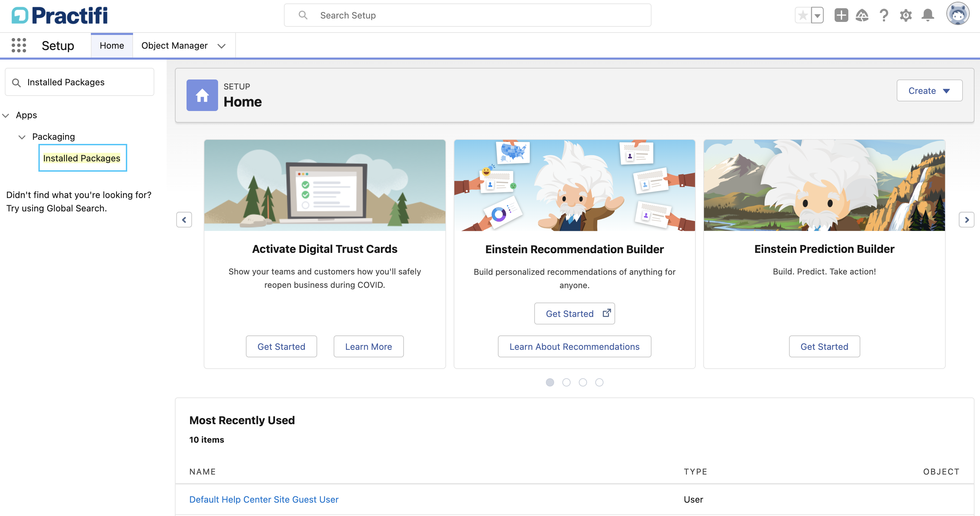Select the fourth carousel page indicator

click(599, 382)
